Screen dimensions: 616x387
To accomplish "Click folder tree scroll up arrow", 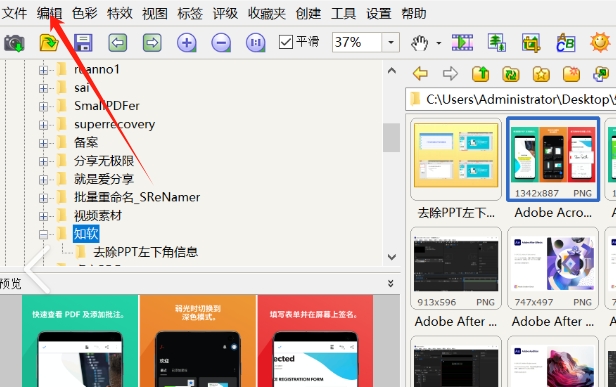I will pyautogui.click(x=392, y=71).
